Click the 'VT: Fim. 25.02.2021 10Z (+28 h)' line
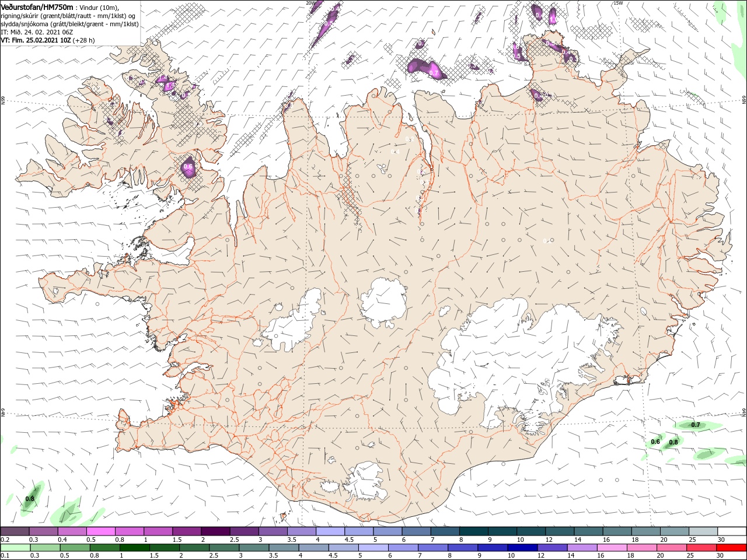Image resolution: width=747 pixels, height=560 pixels. [x=48, y=40]
